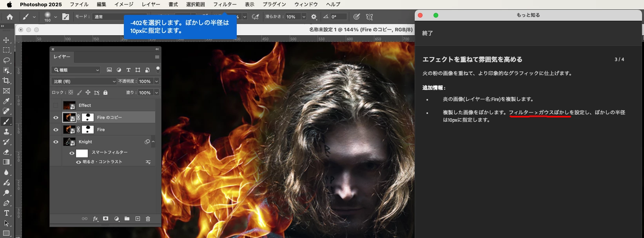Enable pressure for size icon

click(357, 17)
